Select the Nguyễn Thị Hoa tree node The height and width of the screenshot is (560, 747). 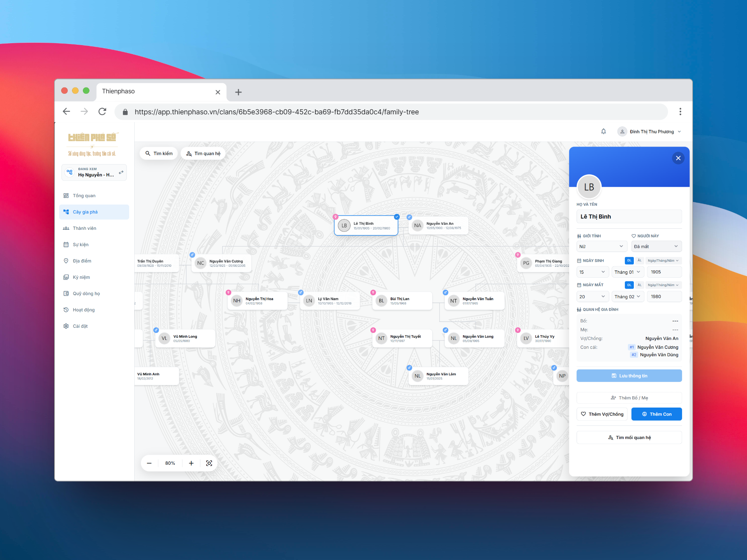[x=258, y=301]
